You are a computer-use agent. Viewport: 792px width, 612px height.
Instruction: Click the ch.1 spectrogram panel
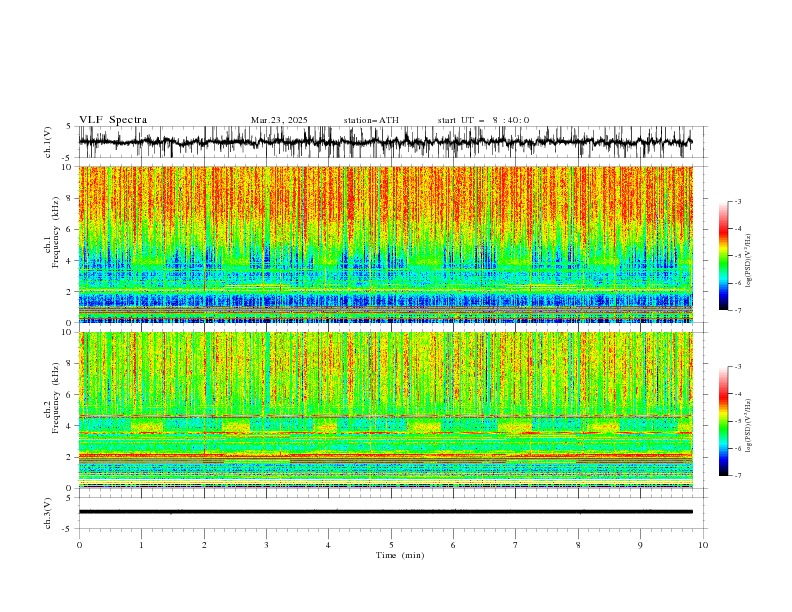[x=386, y=244]
